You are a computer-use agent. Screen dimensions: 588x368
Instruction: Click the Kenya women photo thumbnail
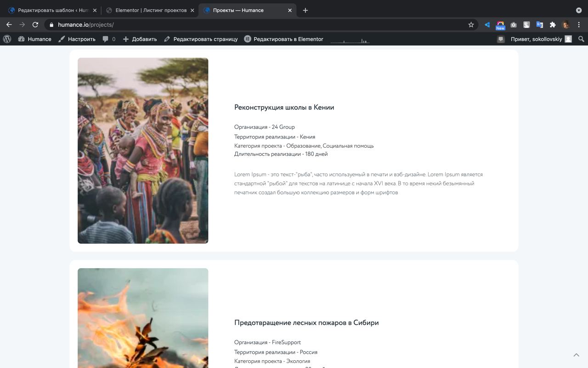click(x=143, y=150)
